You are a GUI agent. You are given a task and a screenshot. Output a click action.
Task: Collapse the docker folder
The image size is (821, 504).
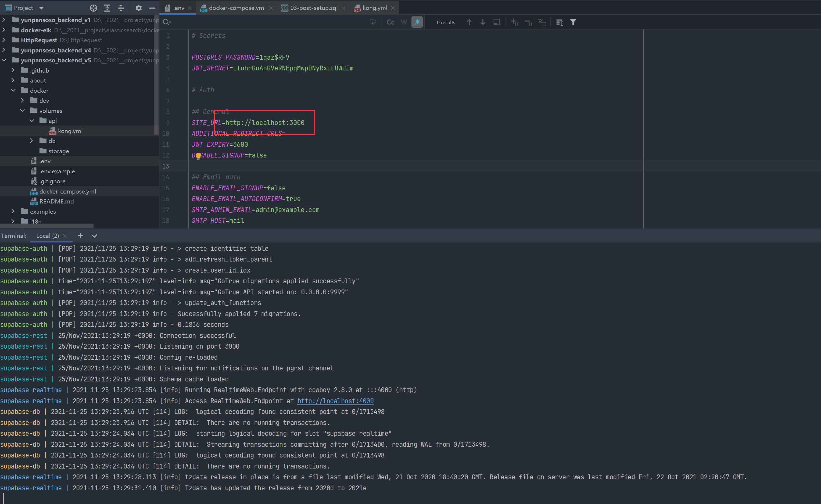(13, 90)
